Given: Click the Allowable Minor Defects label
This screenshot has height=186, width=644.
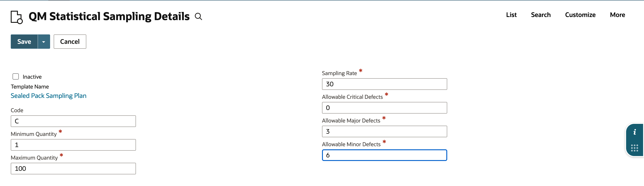Looking at the screenshot, I should coord(351,144).
